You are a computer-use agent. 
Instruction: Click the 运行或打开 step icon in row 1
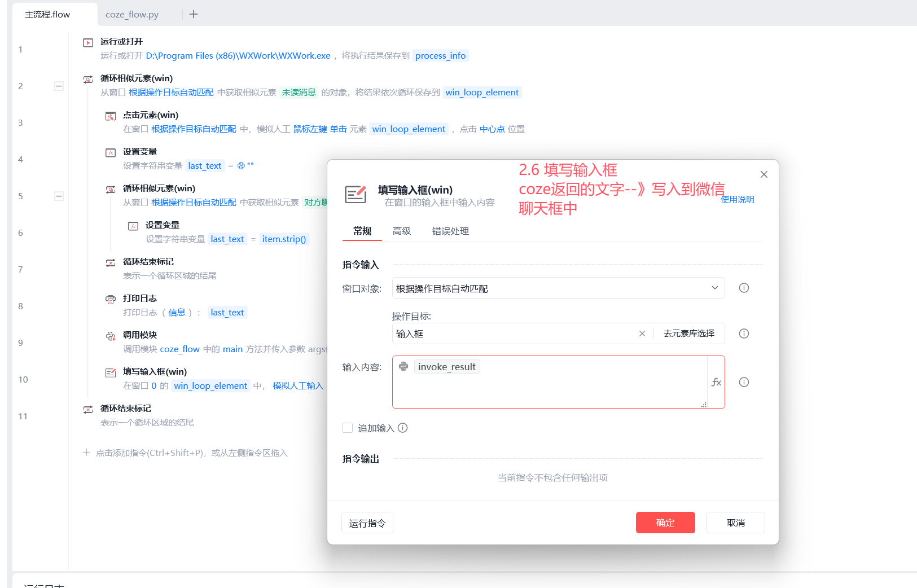click(88, 42)
